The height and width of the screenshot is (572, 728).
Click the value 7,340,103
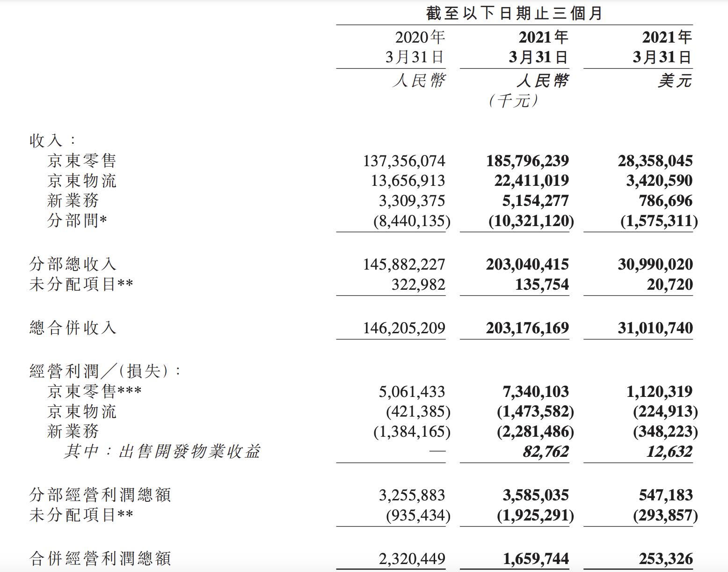point(536,392)
